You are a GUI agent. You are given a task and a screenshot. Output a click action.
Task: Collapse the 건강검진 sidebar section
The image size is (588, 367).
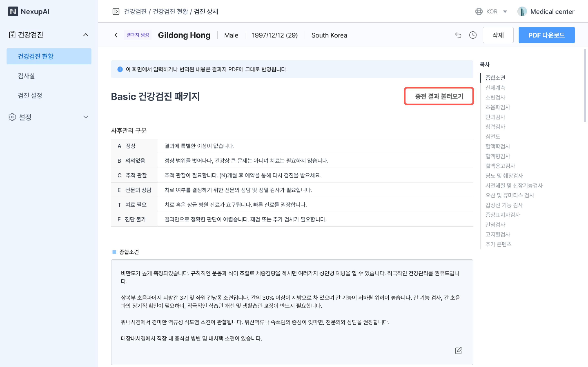coord(86,35)
